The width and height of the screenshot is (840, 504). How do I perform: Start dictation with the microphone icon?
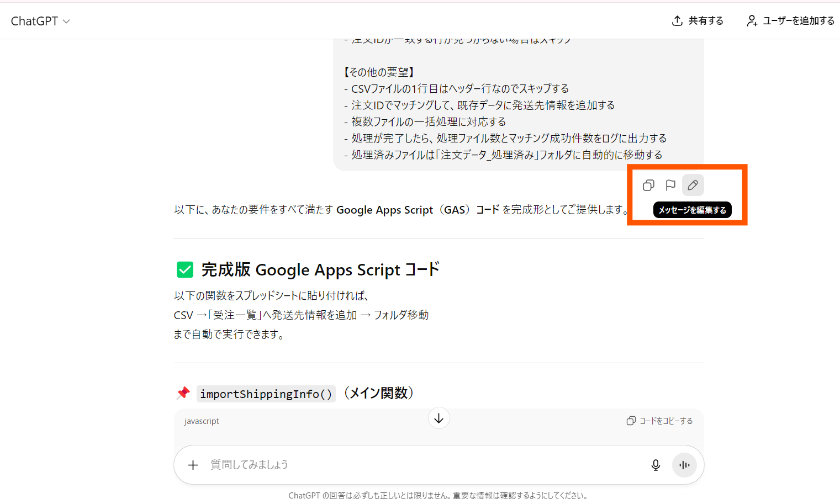pos(656,465)
